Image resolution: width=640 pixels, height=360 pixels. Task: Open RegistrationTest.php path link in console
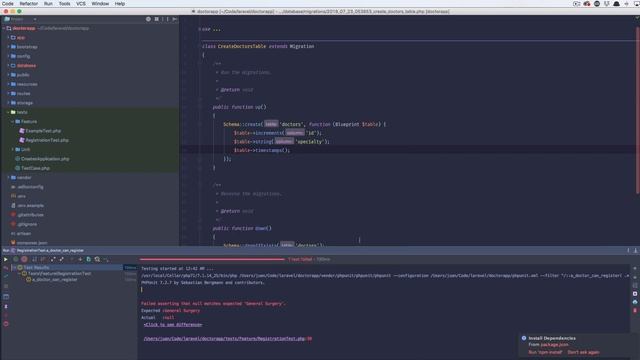point(224,339)
